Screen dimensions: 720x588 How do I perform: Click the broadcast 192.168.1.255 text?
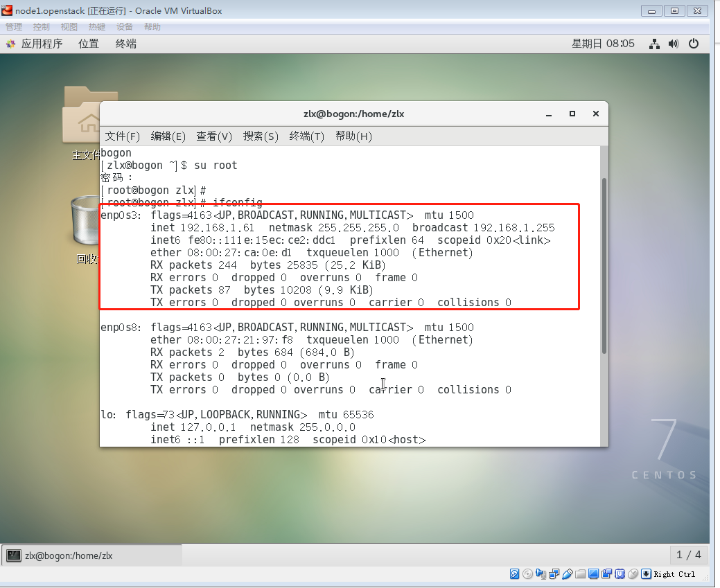(484, 228)
